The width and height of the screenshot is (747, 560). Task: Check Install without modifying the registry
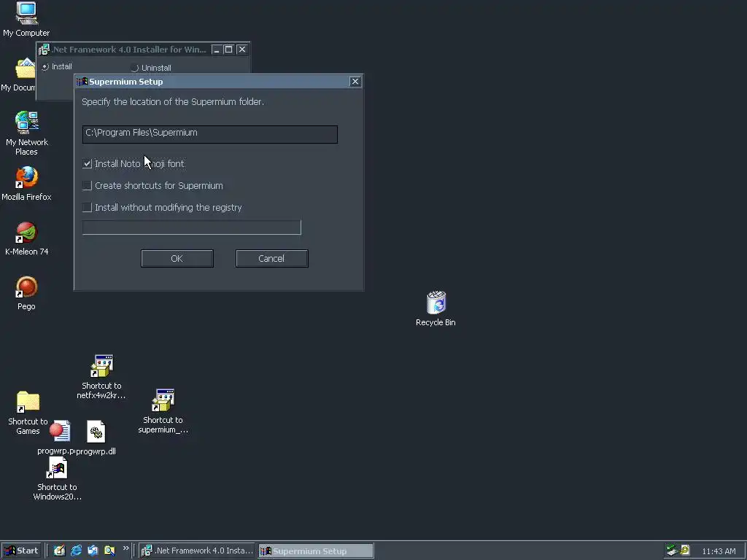87,208
